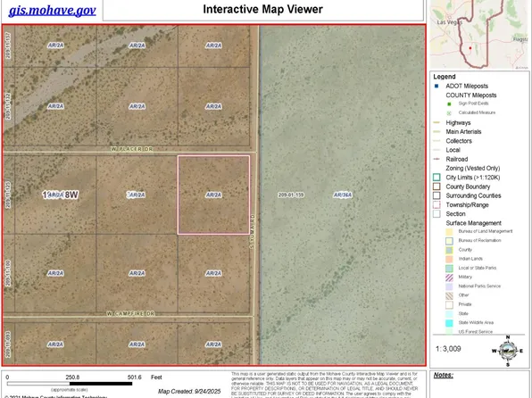Viewport: 532px width, 398px height.
Task: Click the Calculated Measure legend icon
Action: pos(449,113)
